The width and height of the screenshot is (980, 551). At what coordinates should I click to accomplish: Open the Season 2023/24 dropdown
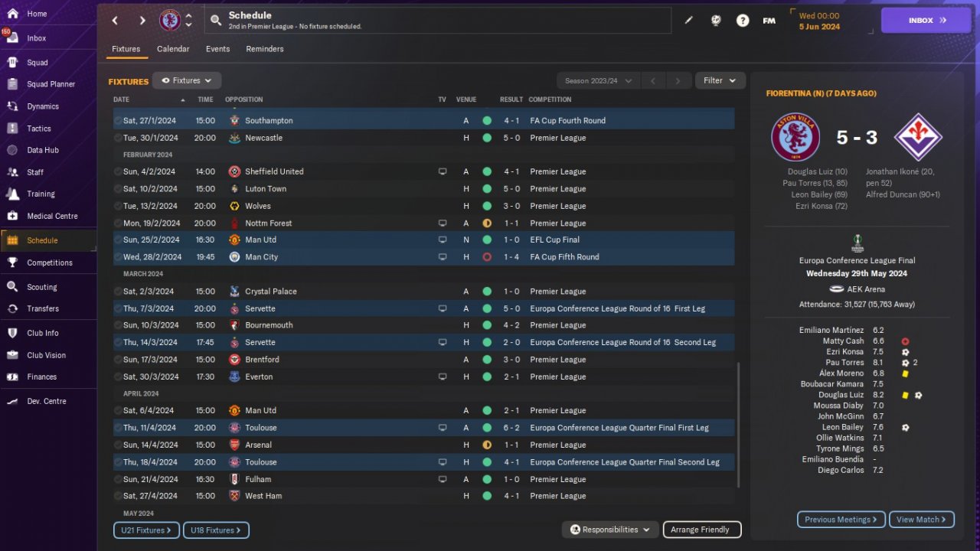[x=599, y=80]
